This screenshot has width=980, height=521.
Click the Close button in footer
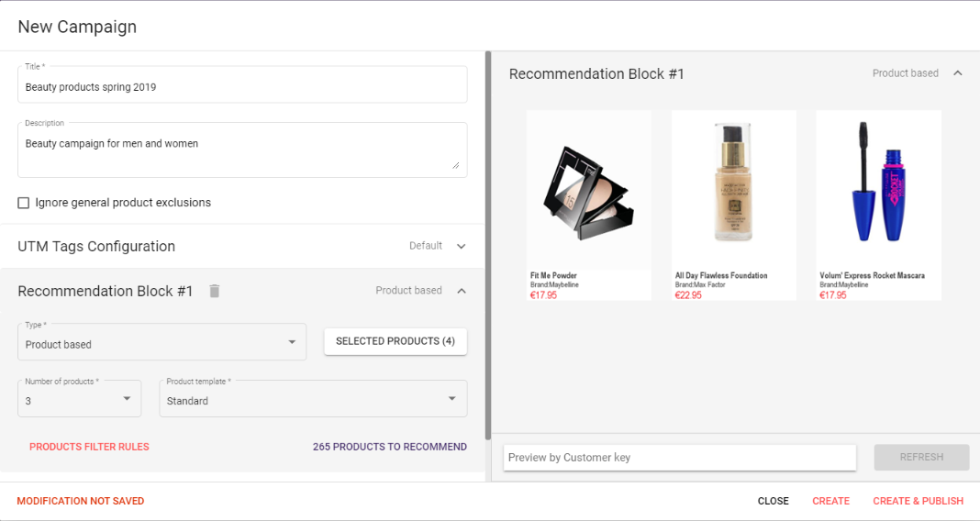pyautogui.click(x=774, y=501)
